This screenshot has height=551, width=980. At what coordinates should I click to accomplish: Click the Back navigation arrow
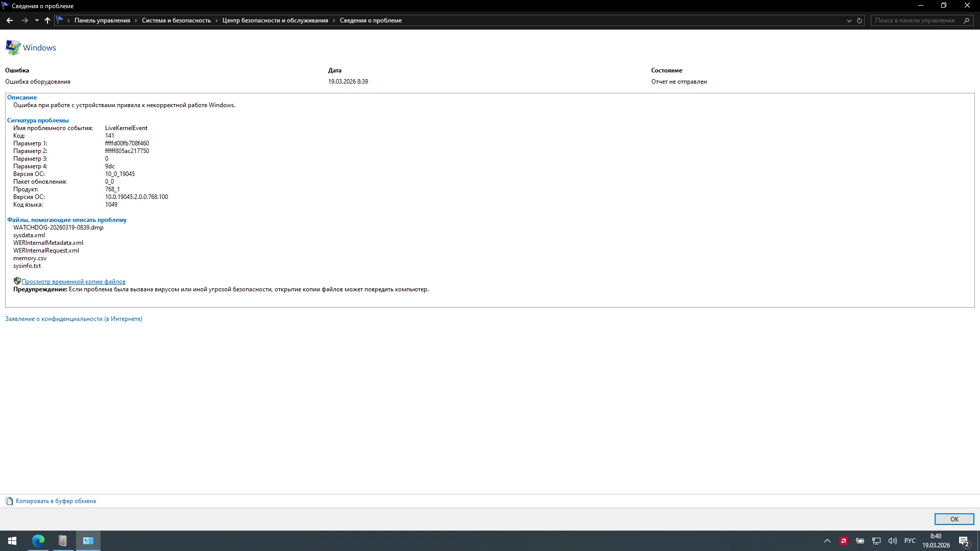pyautogui.click(x=9, y=20)
